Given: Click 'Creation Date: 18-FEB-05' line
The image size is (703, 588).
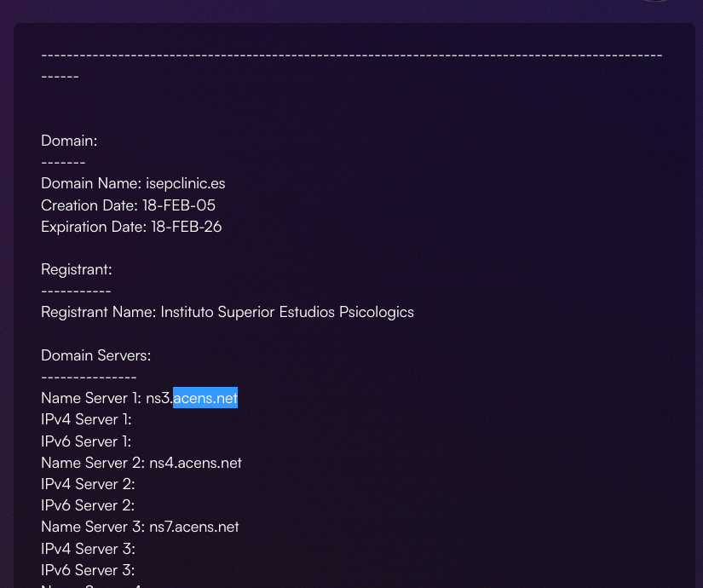Looking at the screenshot, I should [x=128, y=205].
